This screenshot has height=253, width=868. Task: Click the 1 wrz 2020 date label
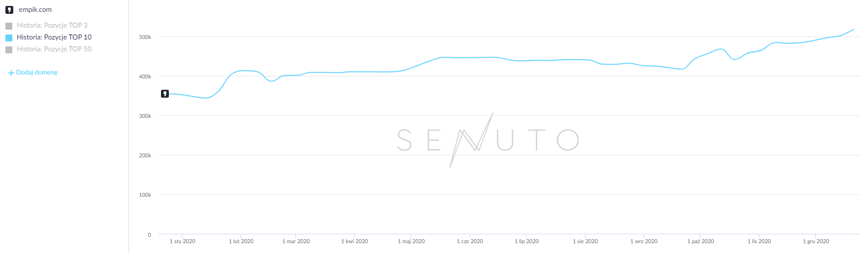tap(643, 241)
